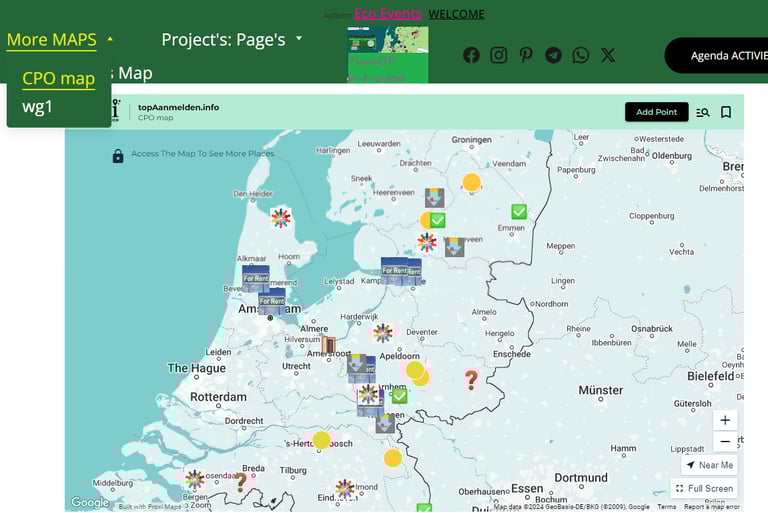The image size is (768, 513).
Task: Open the Facebook social icon
Action: (x=471, y=55)
